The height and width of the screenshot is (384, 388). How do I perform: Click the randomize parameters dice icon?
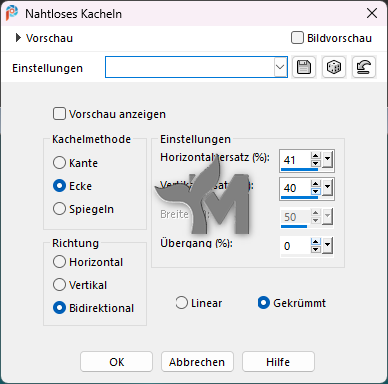click(x=334, y=67)
